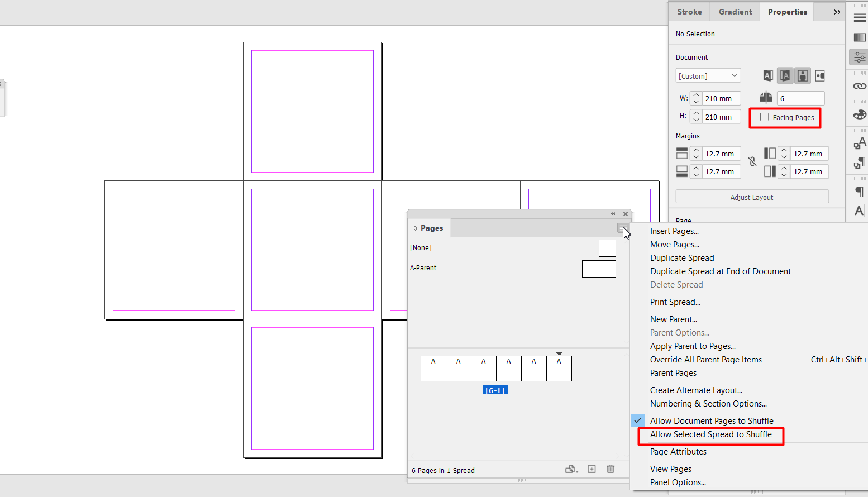The height and width of the screenshot is (497, 868).
Task: Choose Duplicate Spread at End of Document
Action: [x=721, y=271]
